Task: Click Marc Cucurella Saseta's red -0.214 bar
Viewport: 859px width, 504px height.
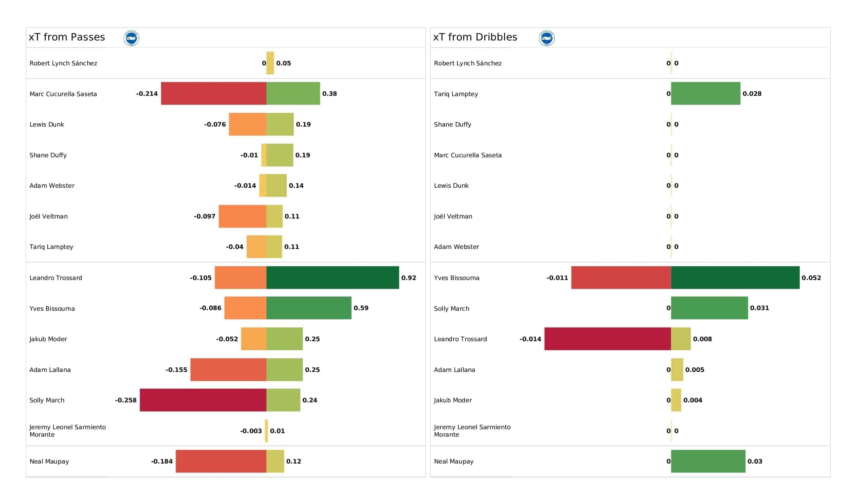Action: pyautogui.click(x=214, y=93)
